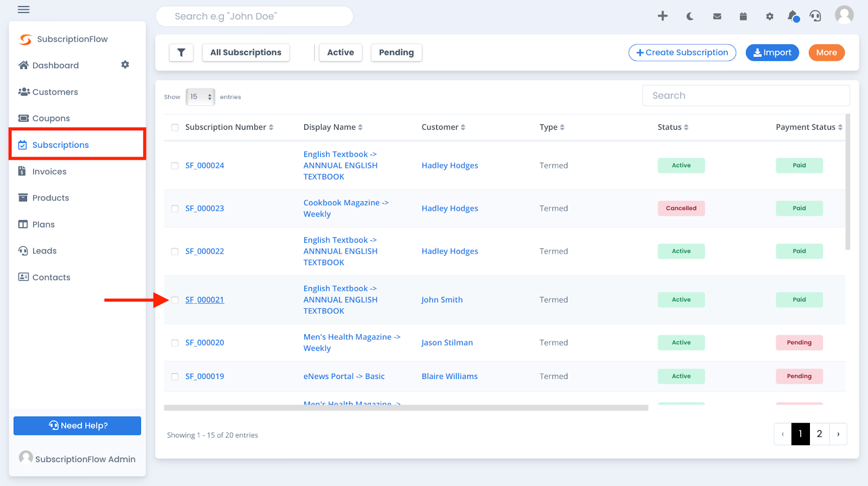Click the Import button
This screenshot has width=868, height=486.
[772, 53]
